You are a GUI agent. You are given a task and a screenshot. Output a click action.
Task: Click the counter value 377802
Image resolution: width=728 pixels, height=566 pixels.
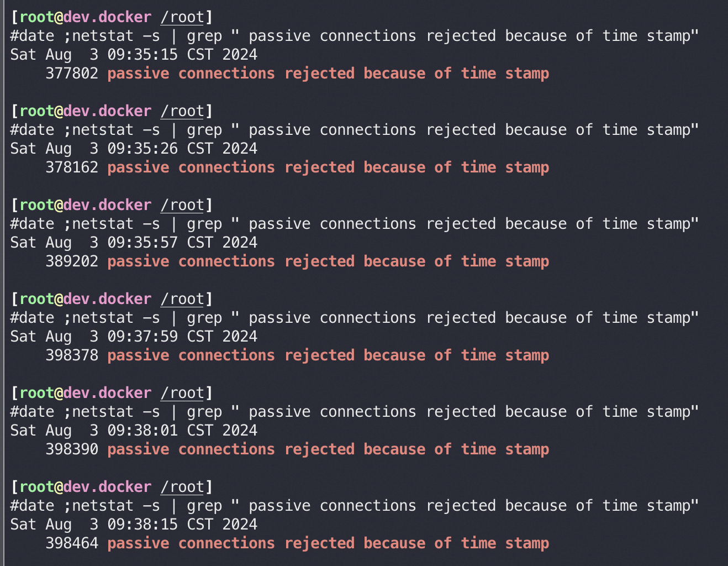pos(72,73)
